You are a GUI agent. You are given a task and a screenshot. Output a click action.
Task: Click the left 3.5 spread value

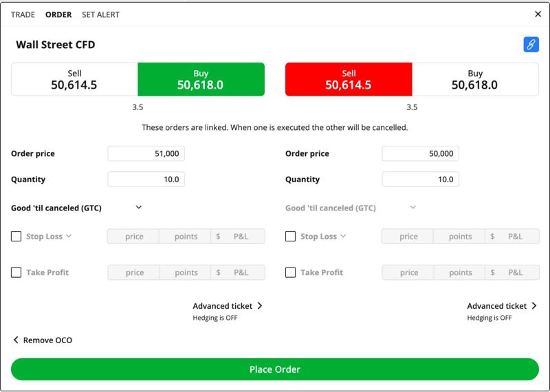pos(137,107)
